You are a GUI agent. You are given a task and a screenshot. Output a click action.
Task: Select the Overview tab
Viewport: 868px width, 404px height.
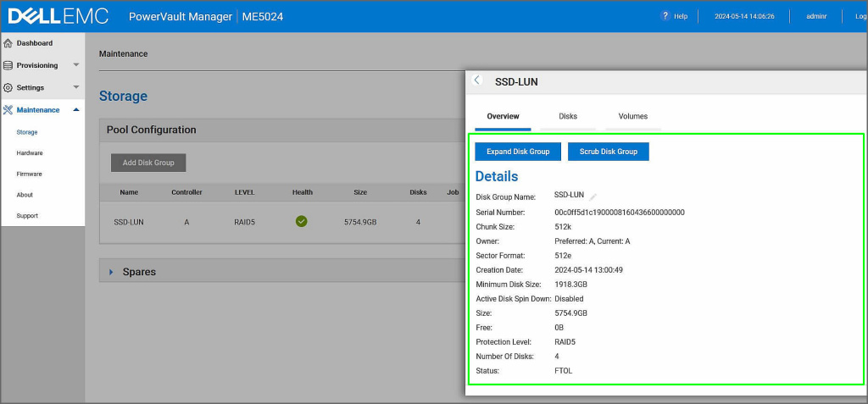click(x=503, y=116)
